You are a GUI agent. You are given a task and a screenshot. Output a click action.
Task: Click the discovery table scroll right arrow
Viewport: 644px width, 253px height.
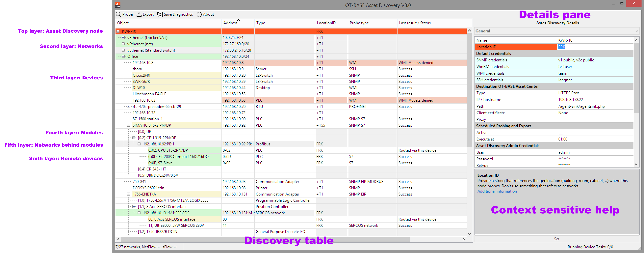(464, 239)
